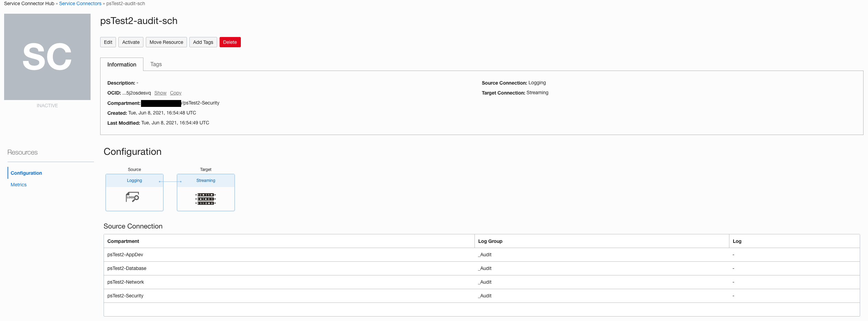Image resolution: width=868 pixels, height=321 pixels.
Task: Switch to the Tags tab
Action: (x=156, y=64)
